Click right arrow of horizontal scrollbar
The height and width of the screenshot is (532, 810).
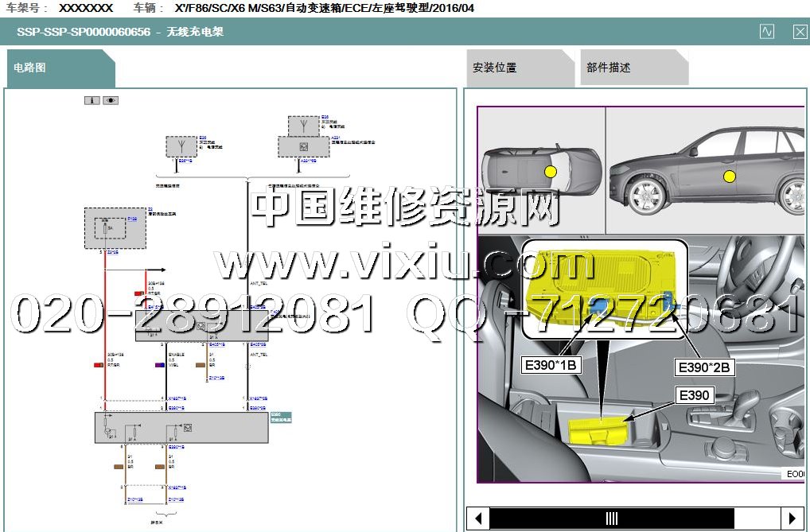(792, 518)
